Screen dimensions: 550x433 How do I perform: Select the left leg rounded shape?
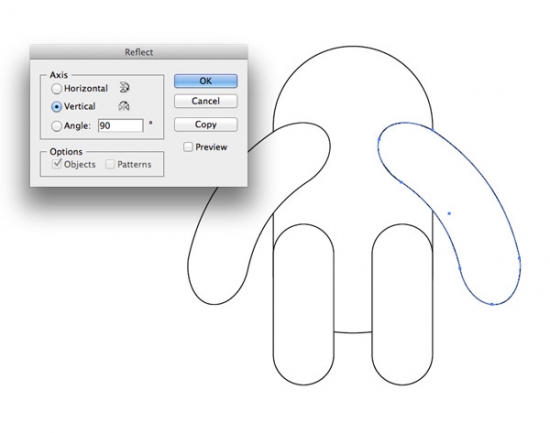(304, 305)
